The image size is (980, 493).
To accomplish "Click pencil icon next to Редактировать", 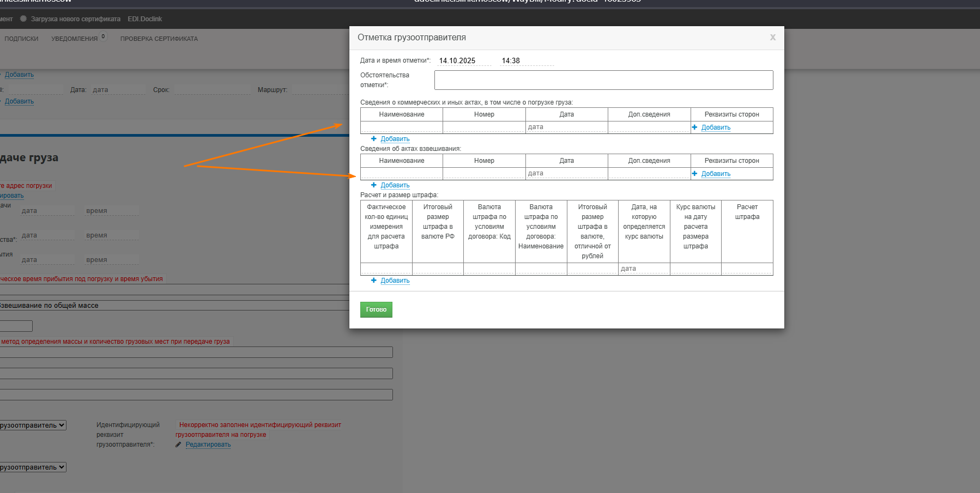I will tap(178, 445).
